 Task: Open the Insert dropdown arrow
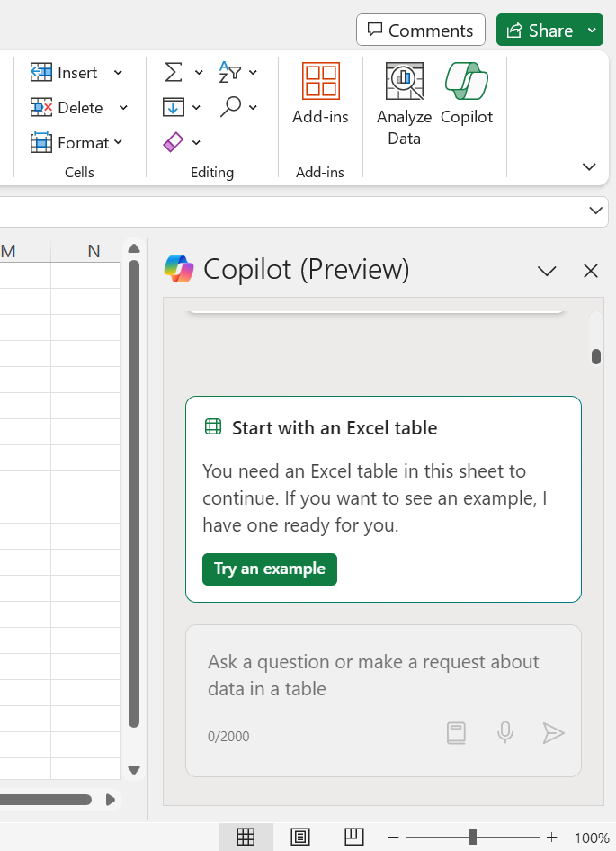click(x=118, y=73)
